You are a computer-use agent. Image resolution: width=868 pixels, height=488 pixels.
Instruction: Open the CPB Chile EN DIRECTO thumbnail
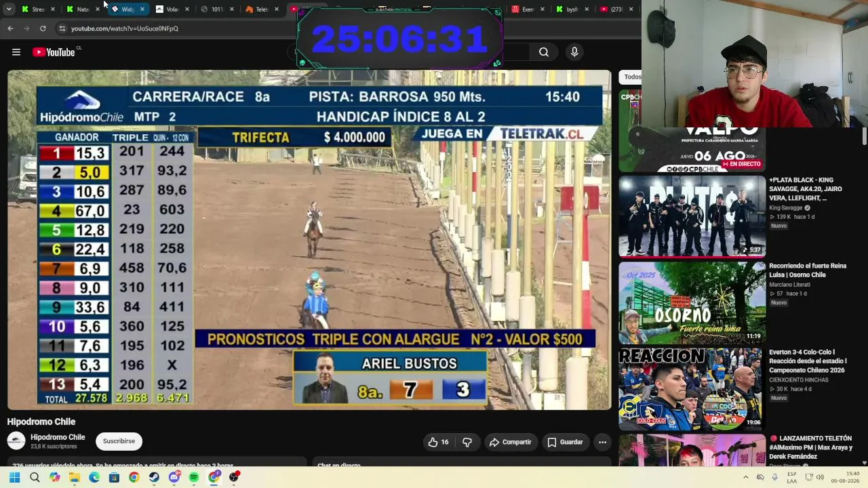click(x=692, y=149)
